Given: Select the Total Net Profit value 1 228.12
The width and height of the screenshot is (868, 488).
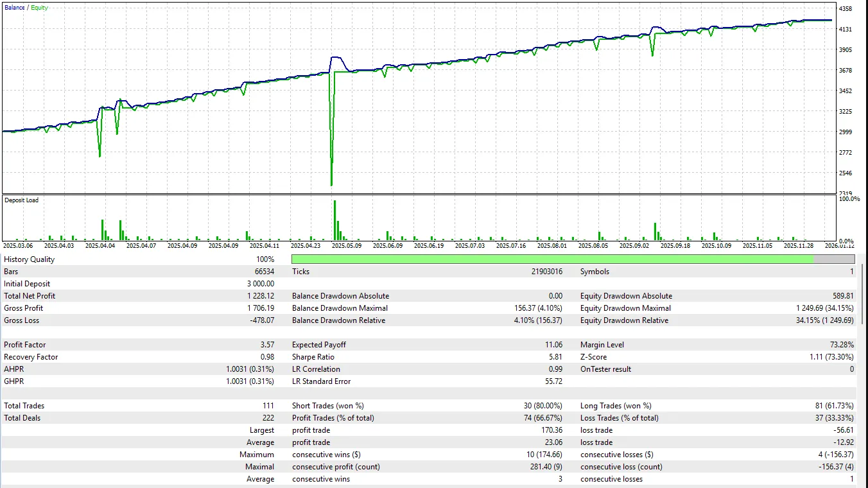Looking at the screenshot, I should (261, 296).
